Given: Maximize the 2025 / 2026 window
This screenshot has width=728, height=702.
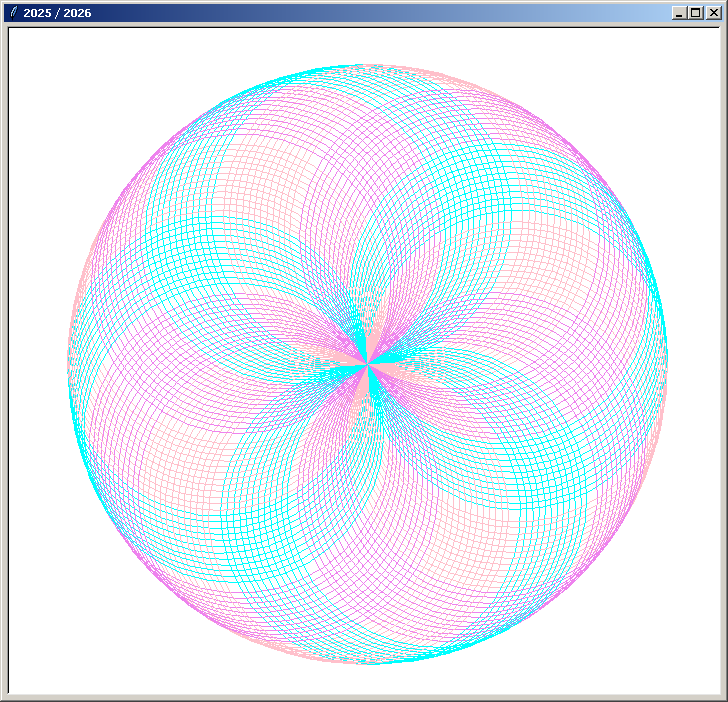Looking at the screenshot, I should 696,13.
